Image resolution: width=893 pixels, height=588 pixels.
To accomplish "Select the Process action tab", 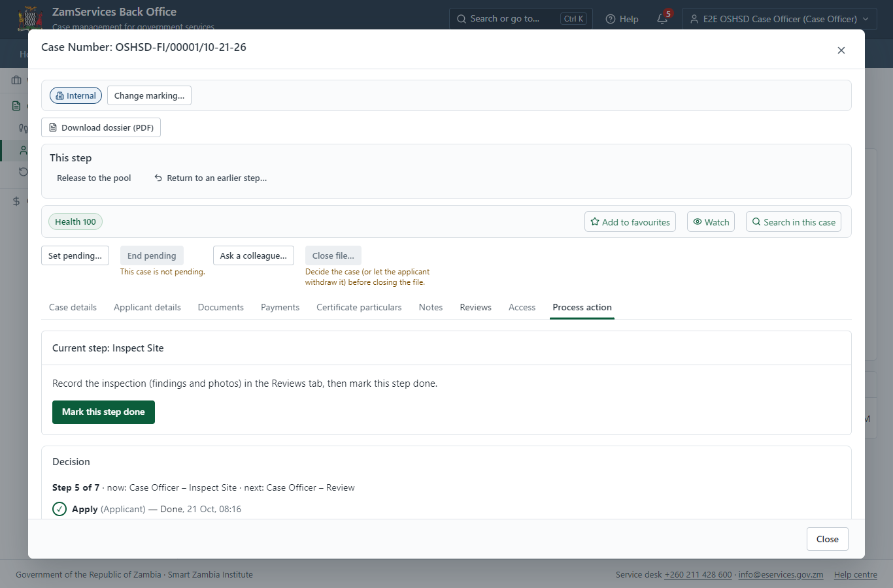I will [x=582, y=307].
